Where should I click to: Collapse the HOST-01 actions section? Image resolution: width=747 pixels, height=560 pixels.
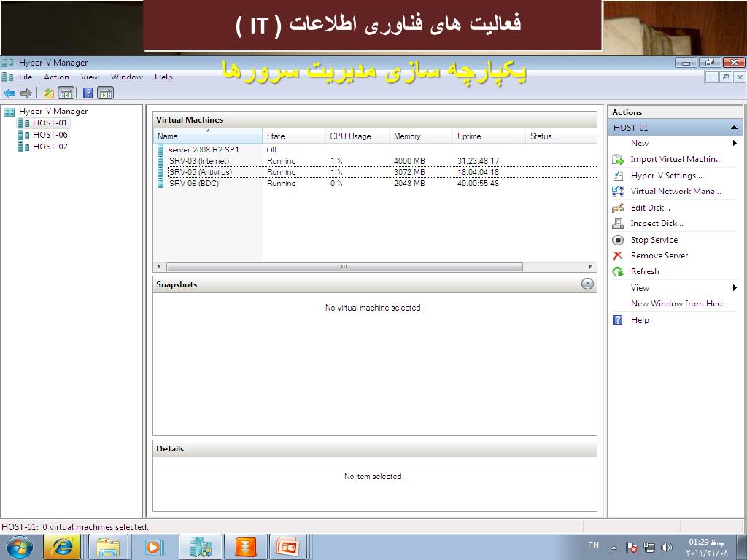pyautogui.click(x=734, y=128)
